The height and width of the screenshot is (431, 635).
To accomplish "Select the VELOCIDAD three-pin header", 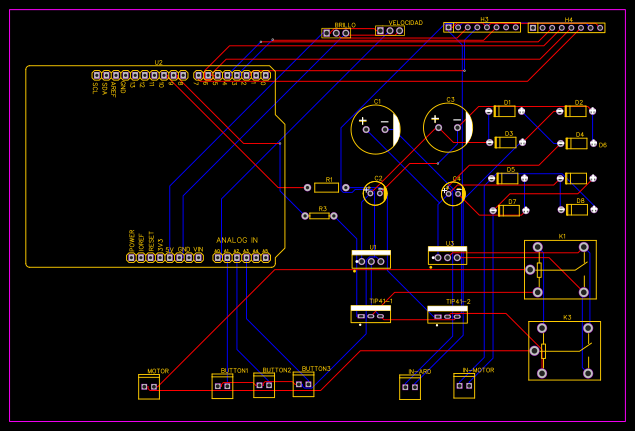I will 390,30.
